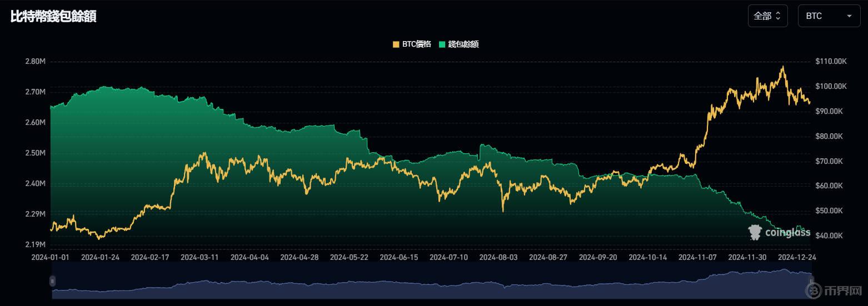Screen dimensions: 868x306
Task: Click the 2.29M left axis label
Action: 35,214
